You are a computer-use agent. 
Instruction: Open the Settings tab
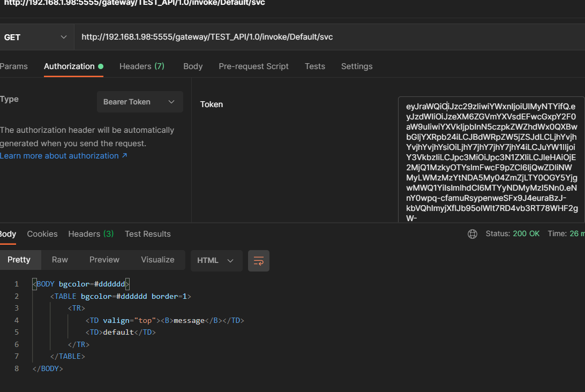tap(357, 66)
